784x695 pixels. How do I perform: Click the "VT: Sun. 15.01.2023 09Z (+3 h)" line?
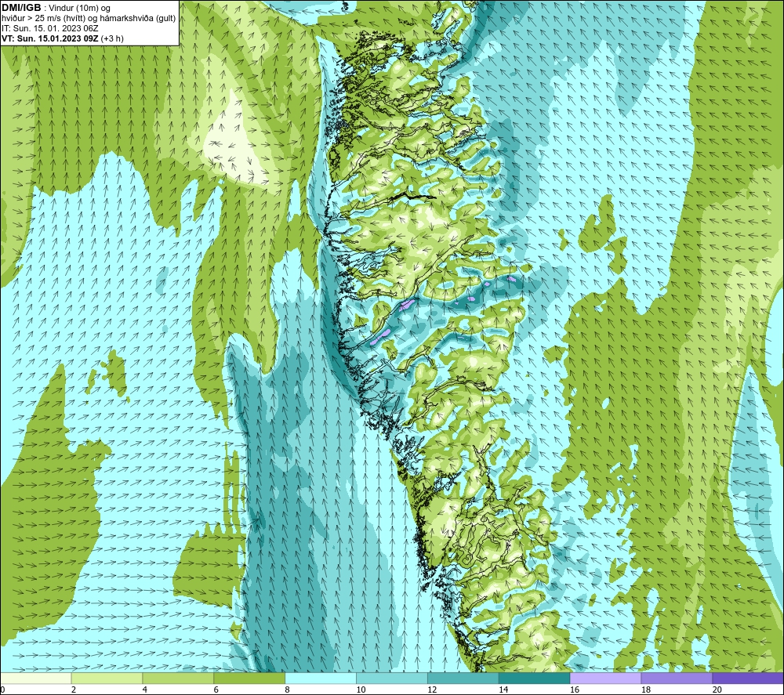(63, 38)
